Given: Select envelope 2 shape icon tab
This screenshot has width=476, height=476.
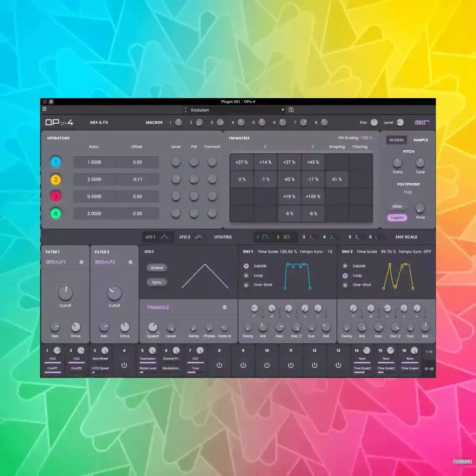Looking at the screenshot, I should [x=286, y=237].
